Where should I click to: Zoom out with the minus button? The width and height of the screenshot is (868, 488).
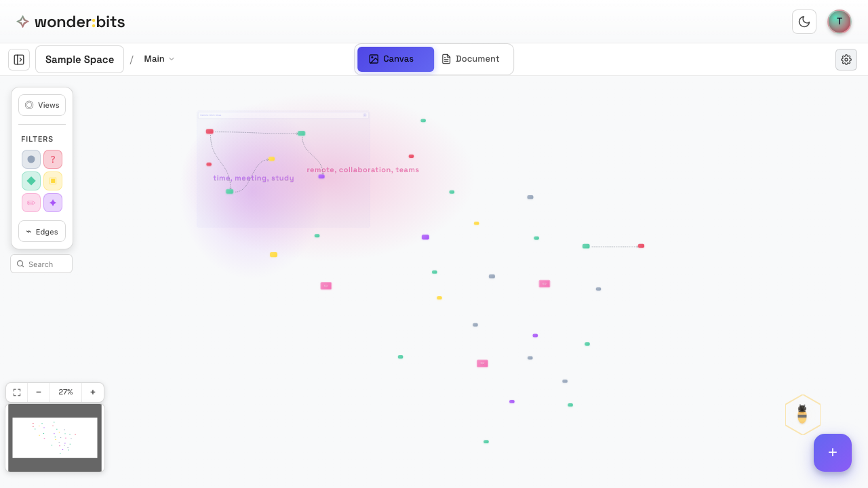39,392
